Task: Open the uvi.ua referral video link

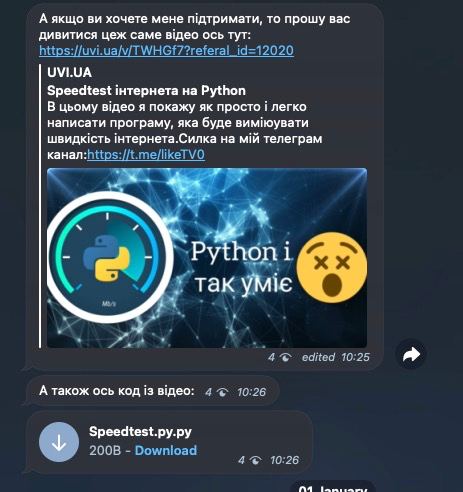Action: coord(166,51)
